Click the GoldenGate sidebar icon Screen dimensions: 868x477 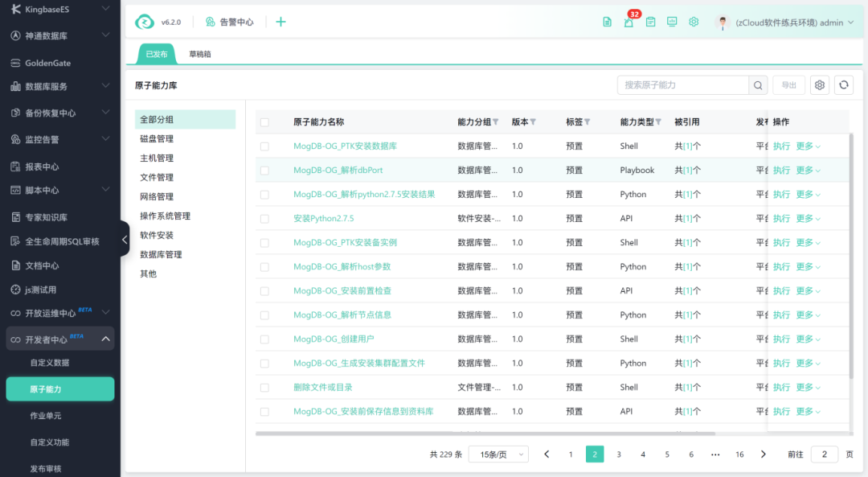[x=15, y=63]
